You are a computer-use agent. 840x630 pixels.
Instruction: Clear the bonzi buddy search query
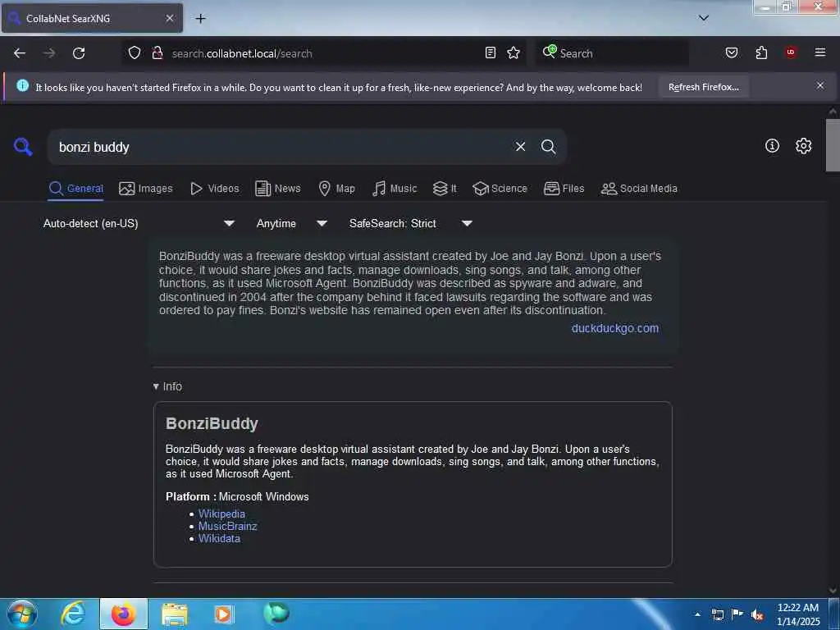pos(520,147)
